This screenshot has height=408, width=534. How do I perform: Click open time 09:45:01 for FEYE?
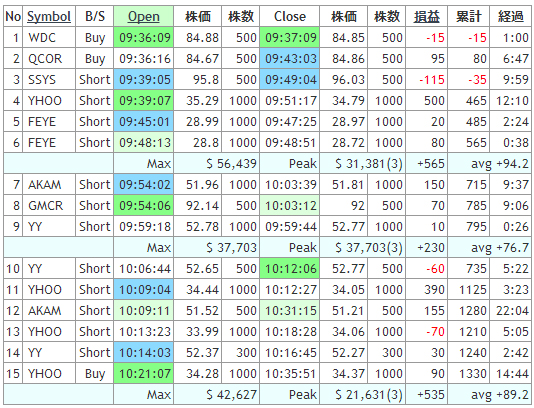point(144,121)
